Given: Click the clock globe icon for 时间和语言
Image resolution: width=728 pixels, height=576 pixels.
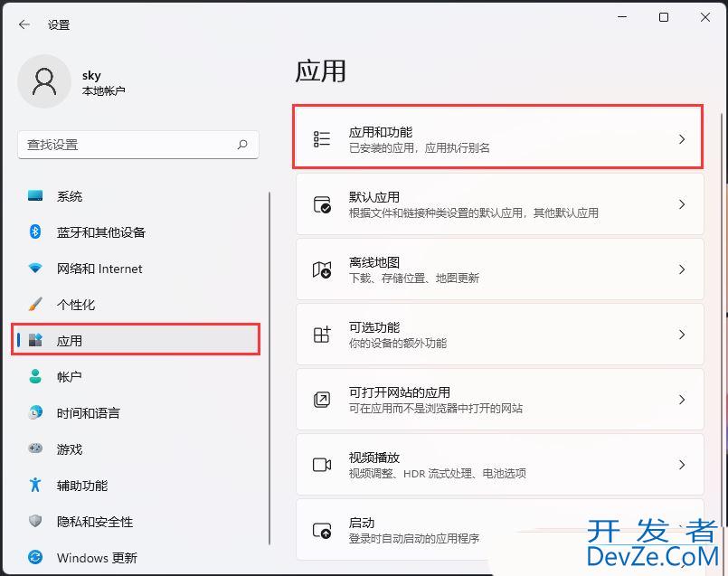Looking at the screenshot, I should (x=35, y=412).
